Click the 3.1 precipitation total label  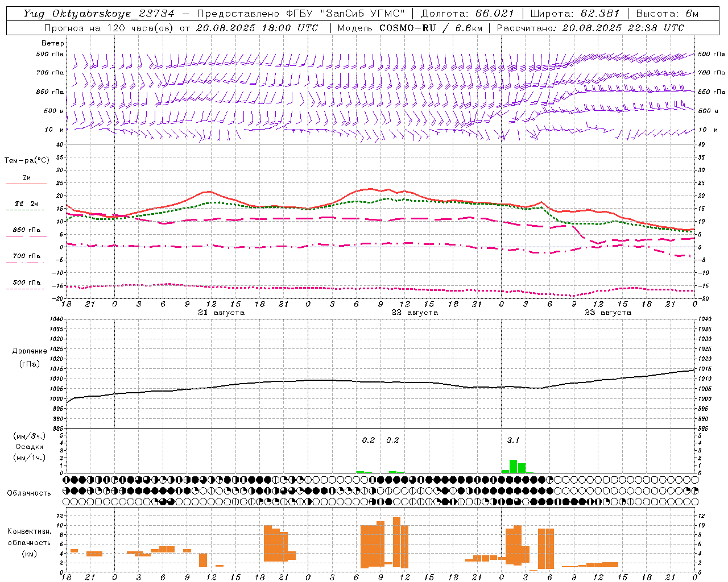tap(513, 440)
